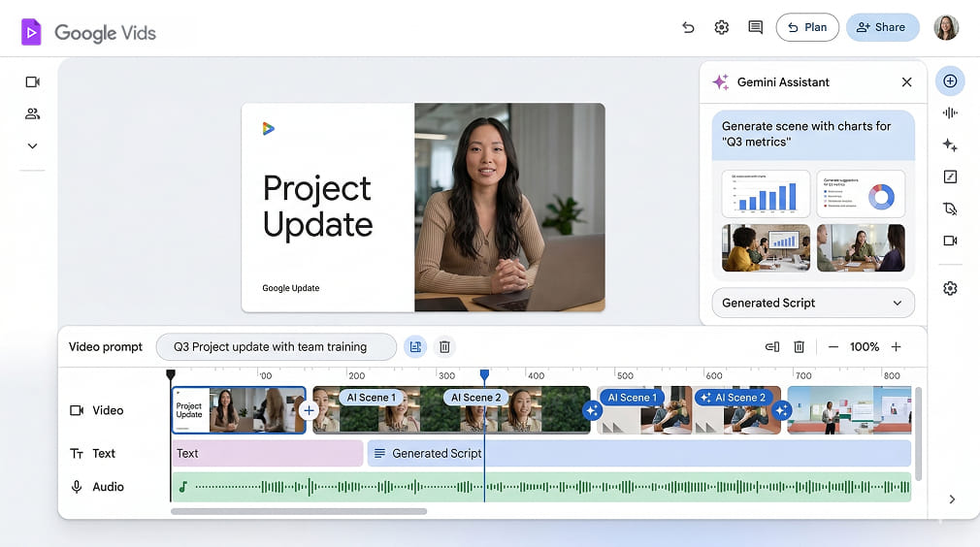Close the Gemini Assistant panel
Image resolution: width=980 pixels, height=547 pixels.
906,82
